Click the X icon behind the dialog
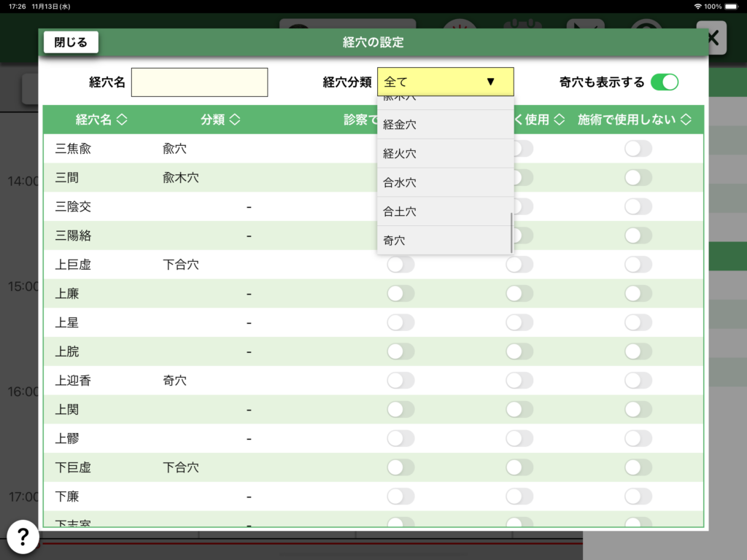Viewport: 747px width, 560px height. pyautogui.click(x=712, y=39)
